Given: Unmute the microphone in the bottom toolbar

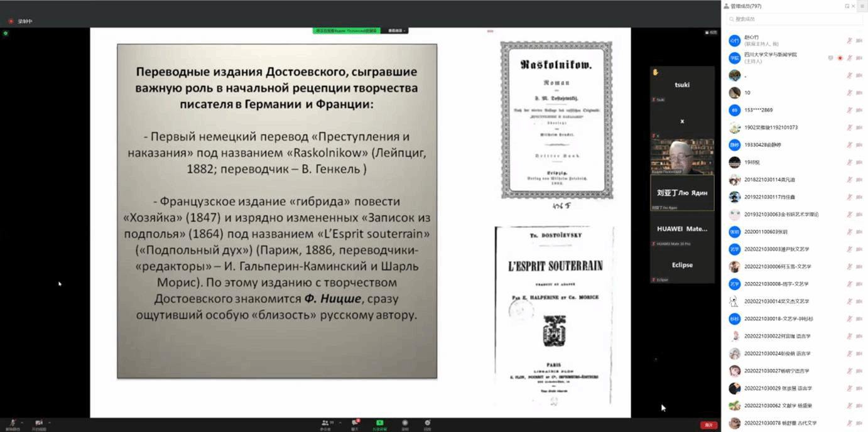Looking at the screenshot, I should pyautogui.click(x=12, y=423).
